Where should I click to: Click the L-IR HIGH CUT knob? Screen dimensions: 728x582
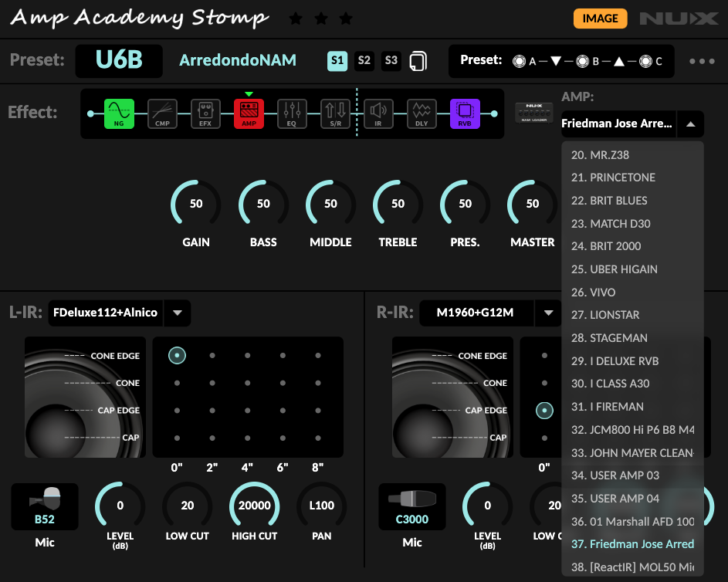255,506
